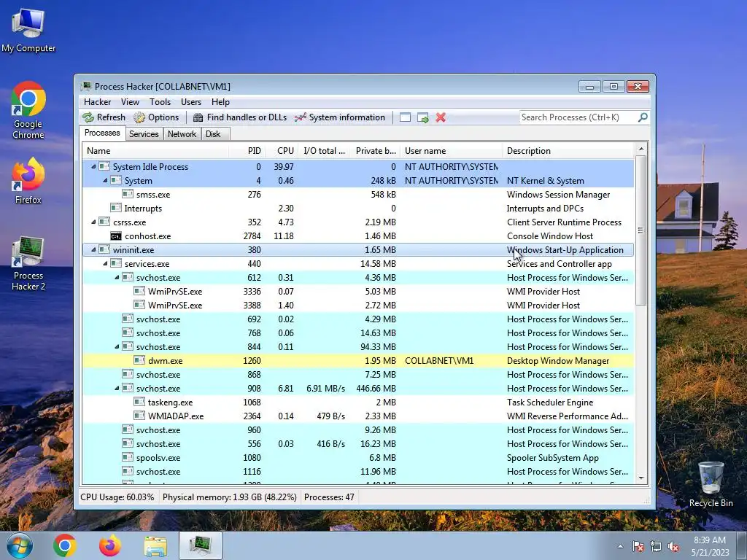
Task: Click the process list scroll up arrow
Action: click(x=641, y=149)
